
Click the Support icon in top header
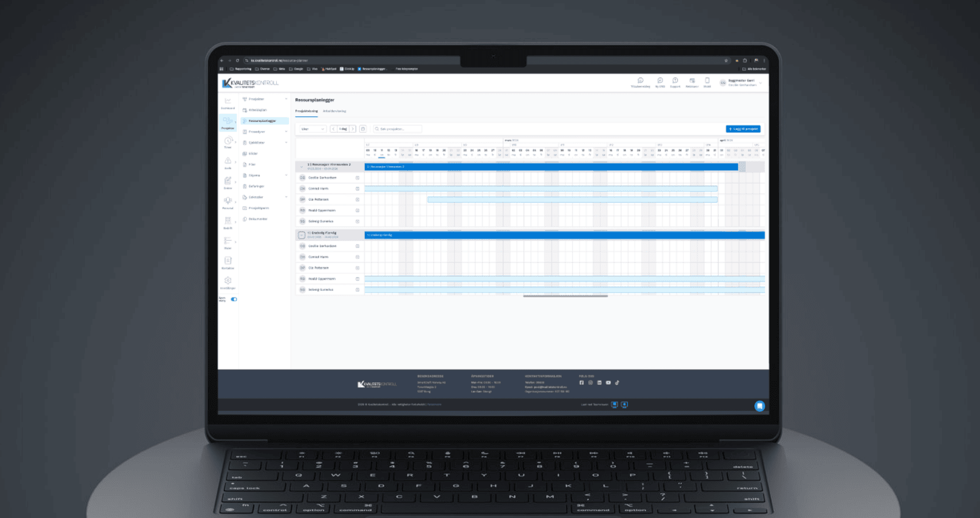675,82
